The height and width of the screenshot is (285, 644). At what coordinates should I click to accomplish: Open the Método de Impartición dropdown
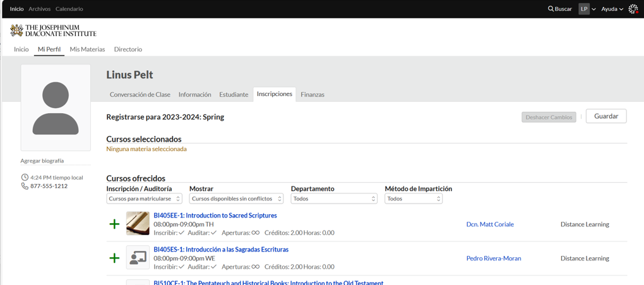(x=414, y=198)
